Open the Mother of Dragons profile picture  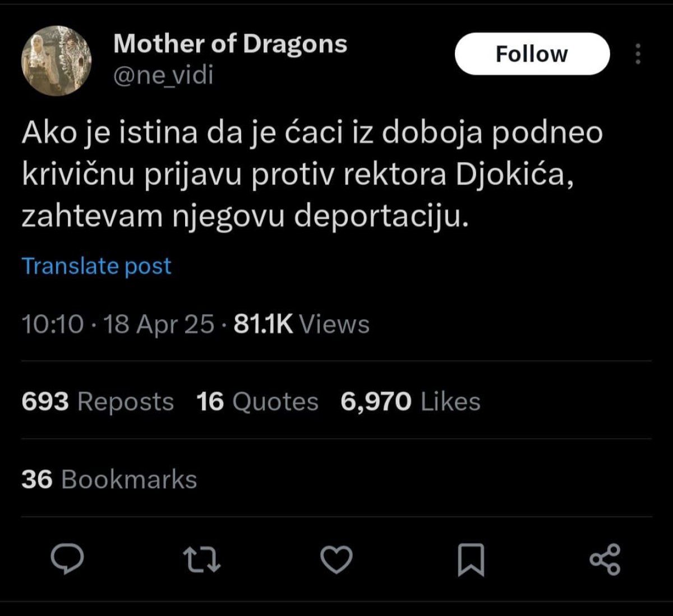pos(56,62)
